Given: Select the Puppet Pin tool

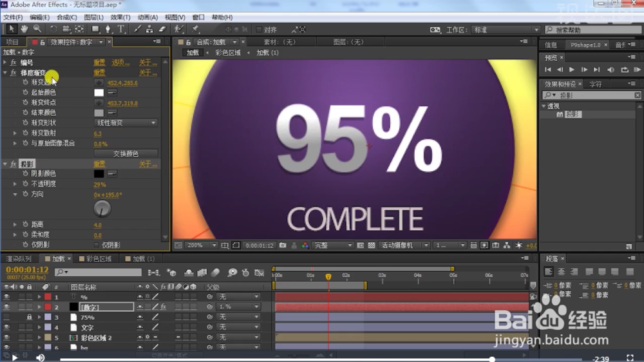Looking at the screenshot, I should click(x=195, y=29).
